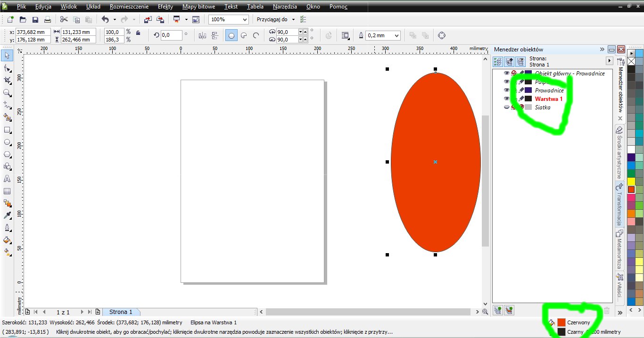Viewport: 644px width, 338px height.
Task: Select the Ellipse tool in toolbox
Action: click(x=7, y=142)
